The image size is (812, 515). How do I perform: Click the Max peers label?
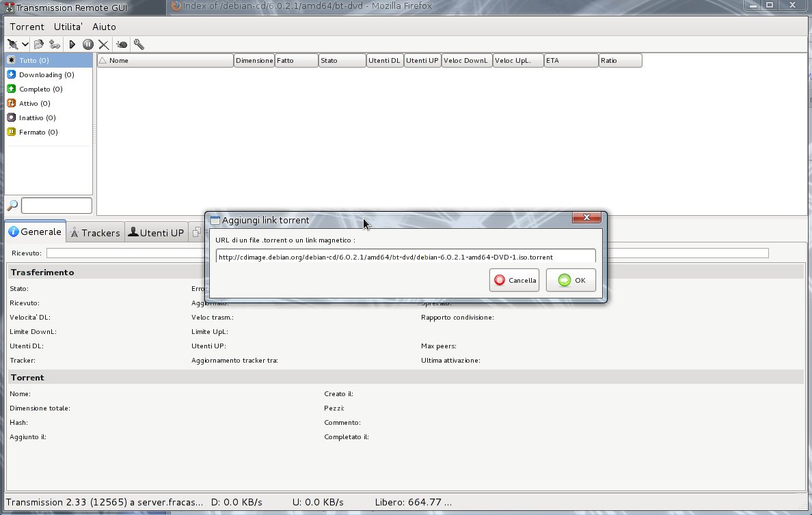(x=439, y=346)
